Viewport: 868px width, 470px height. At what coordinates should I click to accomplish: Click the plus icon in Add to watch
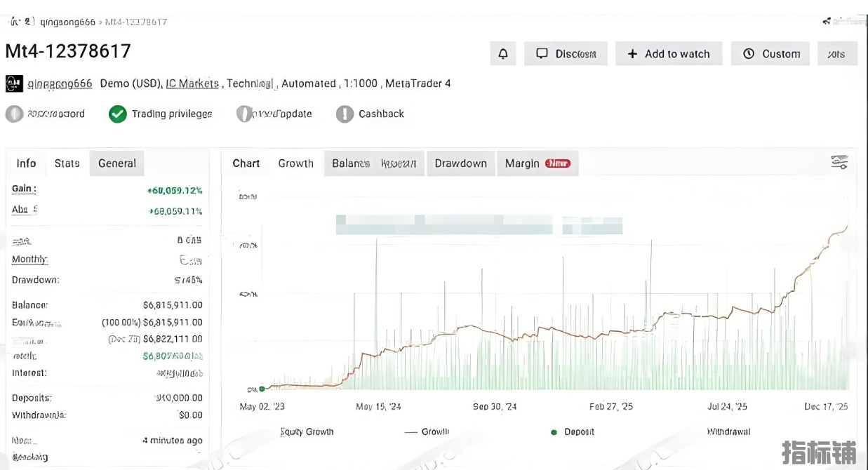point(632,54)
